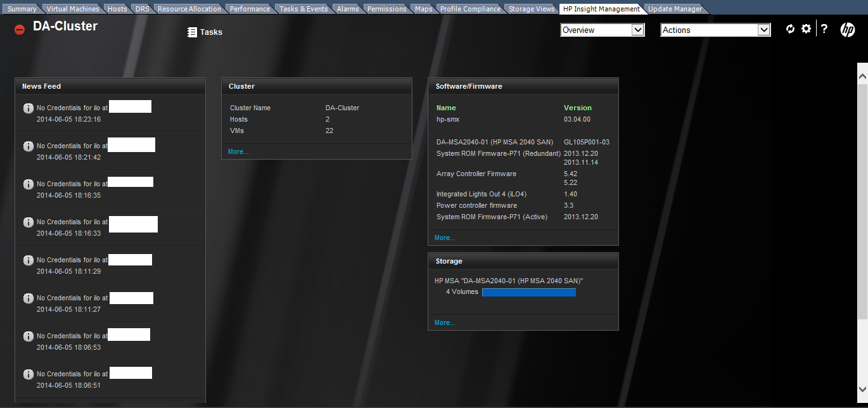868x408 pixels.
Task: Click System ROM Firmware-P71 (Redundant) row
Action: coord(523,158)
